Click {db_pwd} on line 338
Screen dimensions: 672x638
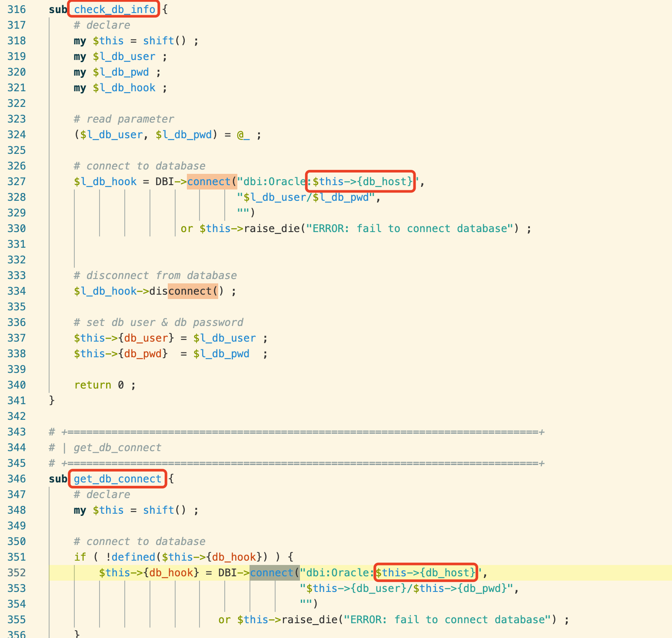point(143,354)
